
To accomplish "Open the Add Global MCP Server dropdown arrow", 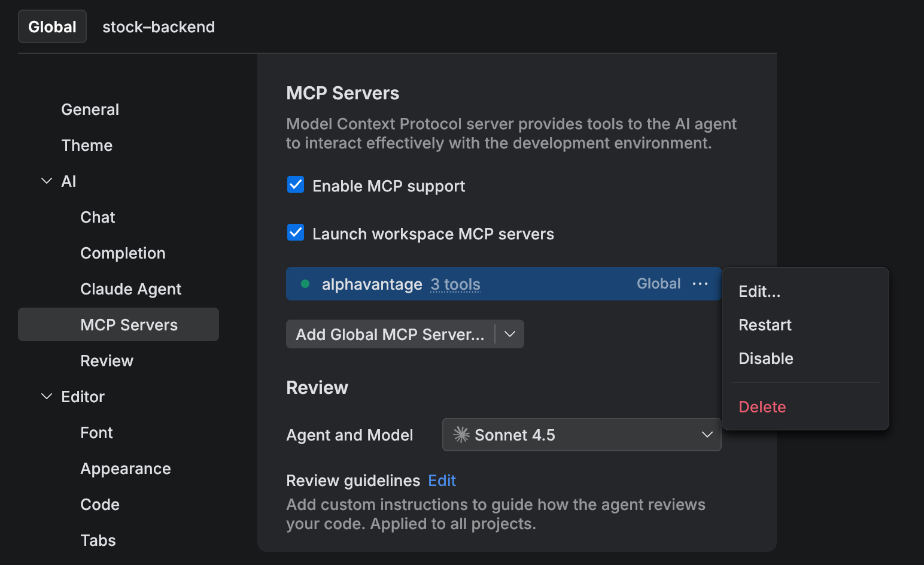I will click(509, 334).
